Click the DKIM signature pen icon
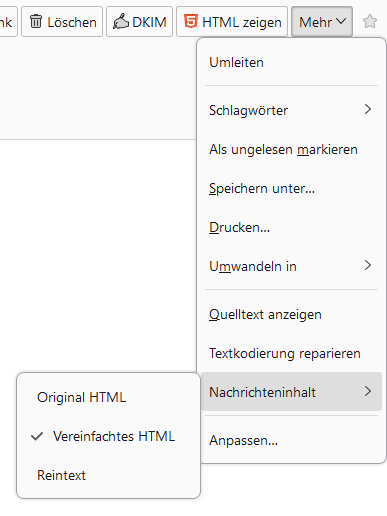The height and width of the screenshot is (516, 387). [x=121, y=22]
